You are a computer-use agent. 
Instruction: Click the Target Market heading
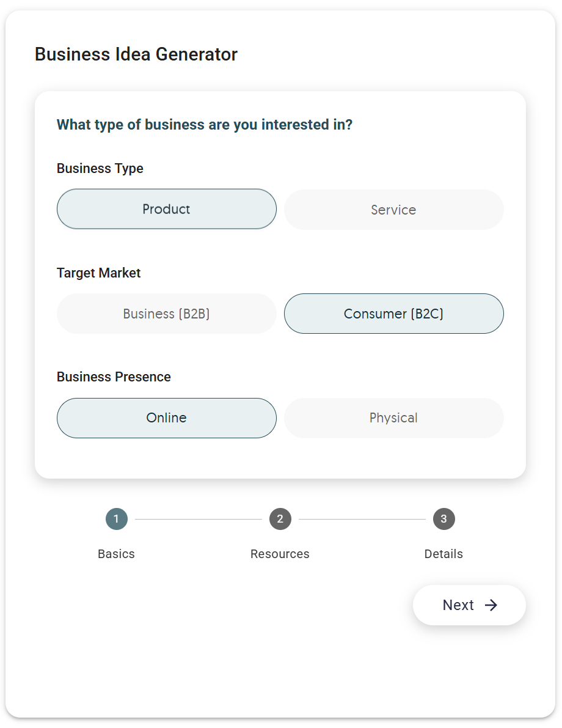click(98, 273)
